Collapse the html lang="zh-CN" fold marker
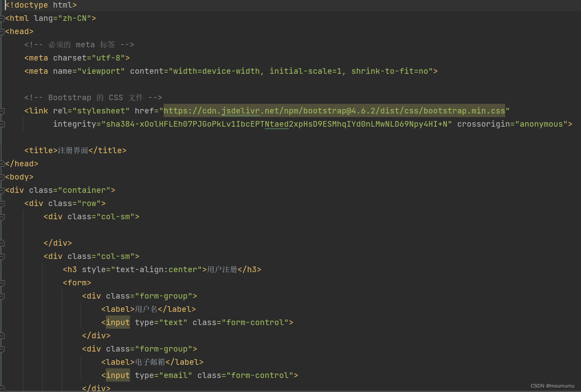Image resolution: width=581 pixels, height=392 pixels. click(x=2, y=18)
